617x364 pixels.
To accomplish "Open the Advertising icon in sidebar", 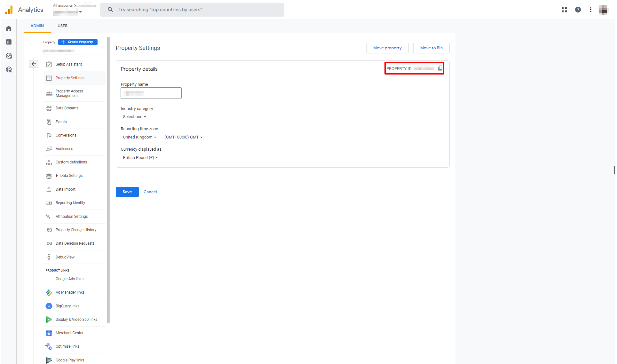I will point(9,69).
